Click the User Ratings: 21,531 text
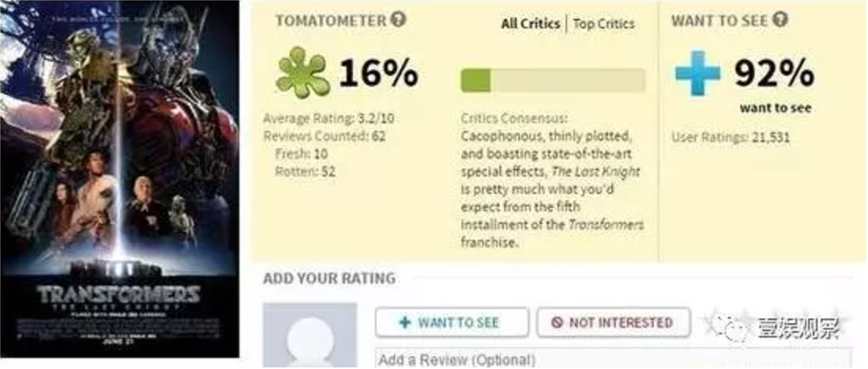The width and height of the screenshot is (868, 369). click(731, 137)
